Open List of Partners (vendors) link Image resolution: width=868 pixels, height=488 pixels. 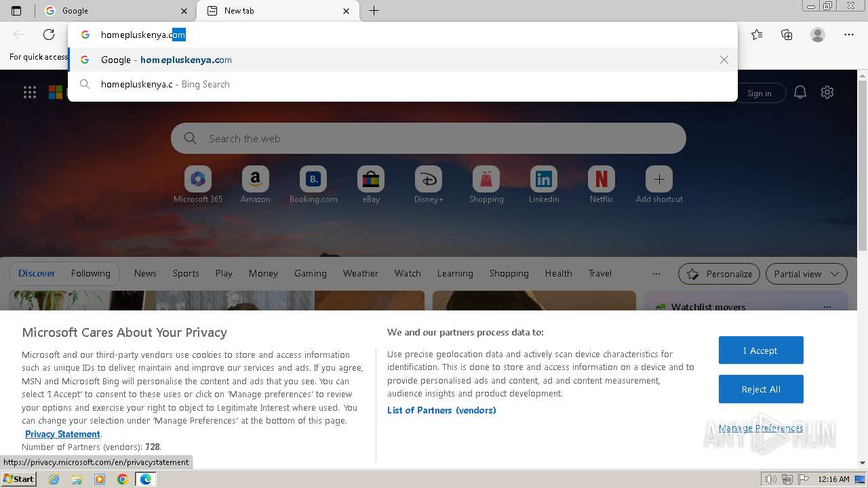tap(441, 410)
